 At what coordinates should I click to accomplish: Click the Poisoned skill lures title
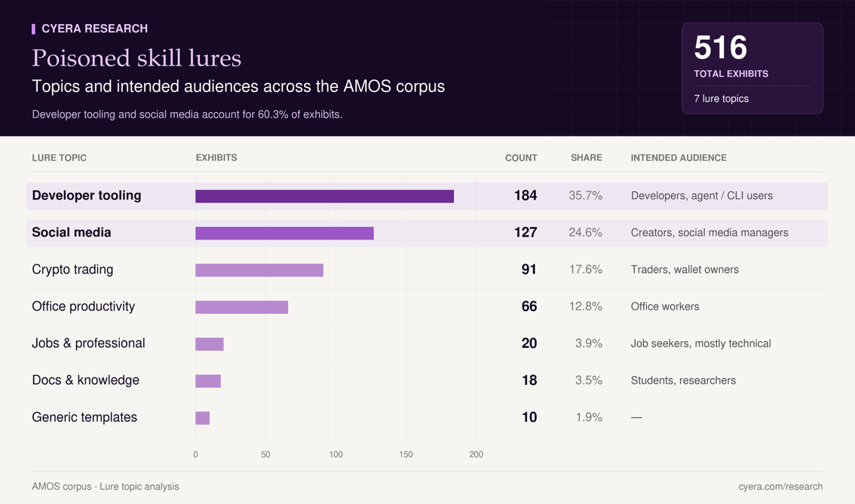(136, 58)
